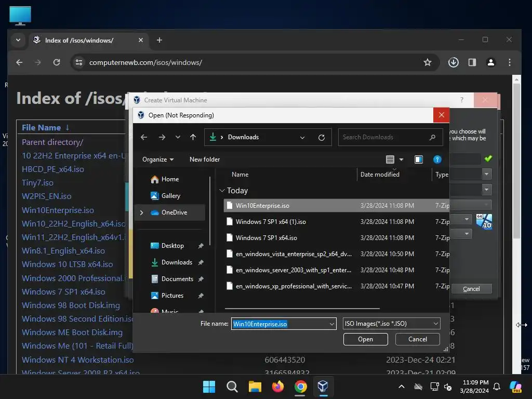
Task: Expand File name dropdown arrow
Action: pyautogui.click(x=332, y=324)
